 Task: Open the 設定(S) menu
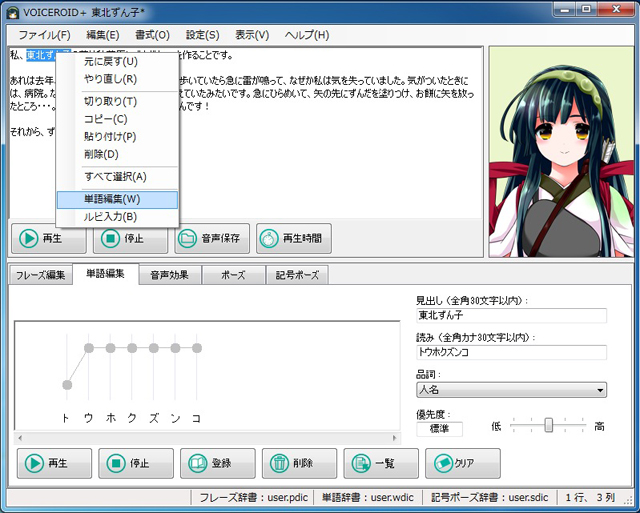[x=202, y=35]
